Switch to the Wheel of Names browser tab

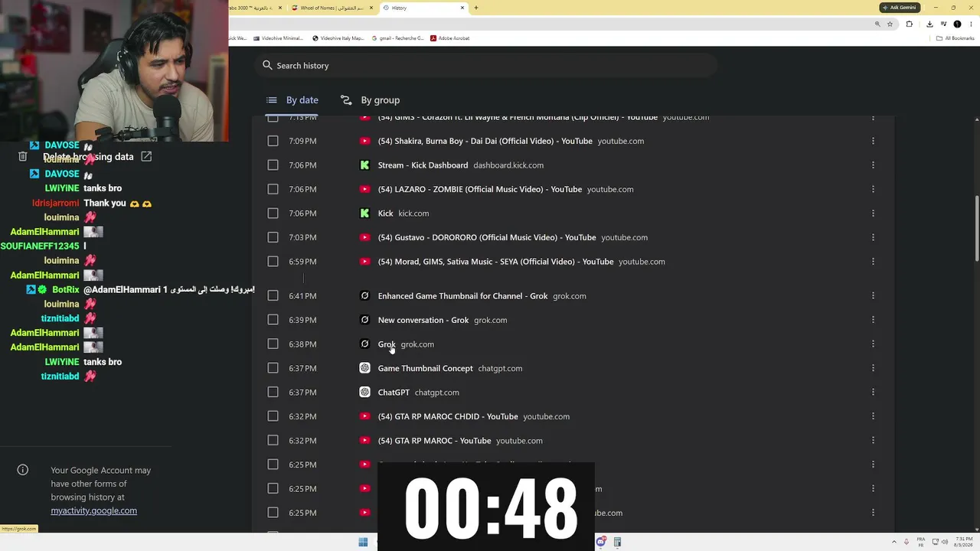pos(332,8)
